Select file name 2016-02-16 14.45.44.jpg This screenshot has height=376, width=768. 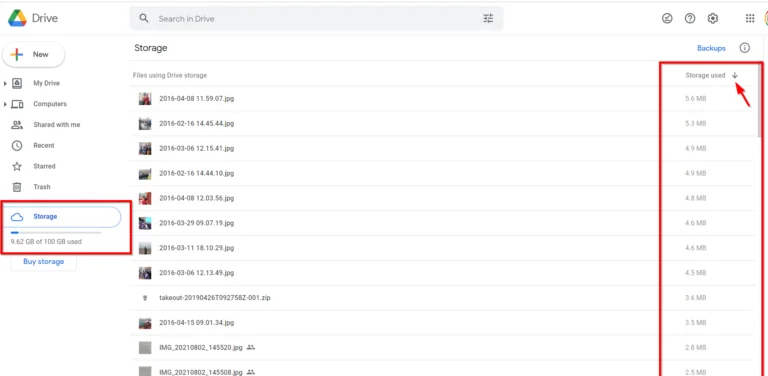click(196, 123)
